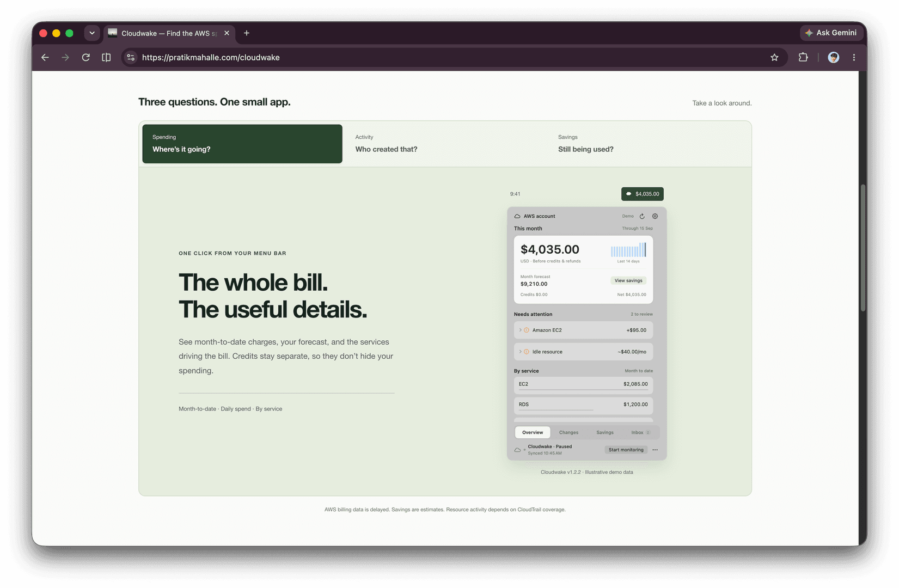Switch to the Activity tab
Screen dimensions: 899x588
[x=445, y=144]
